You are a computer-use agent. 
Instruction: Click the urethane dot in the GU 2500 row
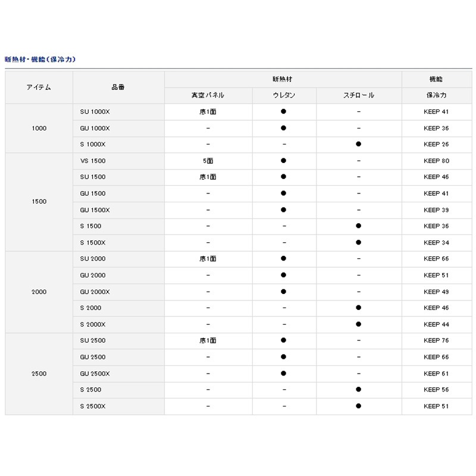[284, 357]
